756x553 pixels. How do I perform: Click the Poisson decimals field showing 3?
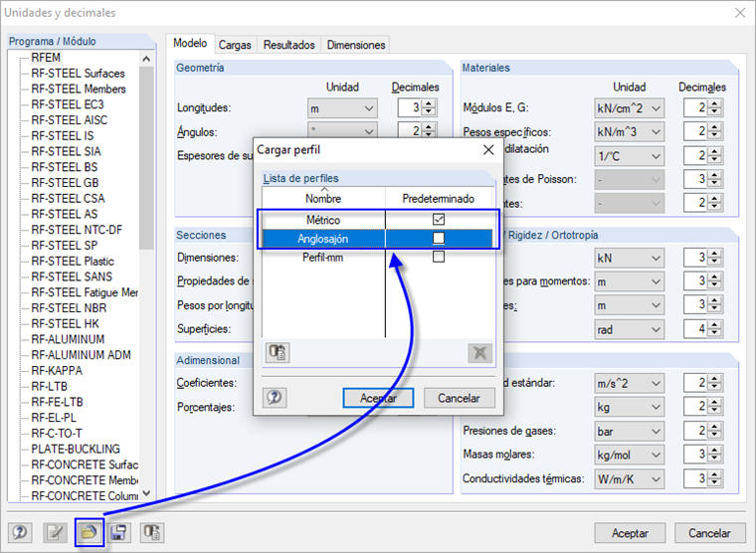coord(695,179)
